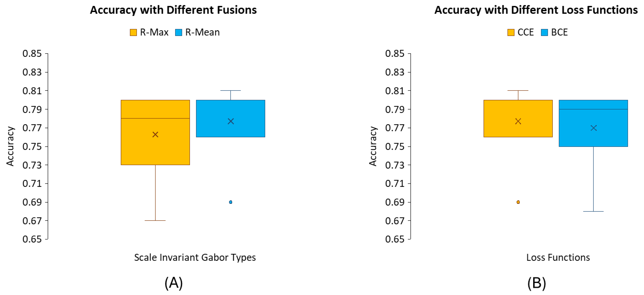Click the R-Mean upper whisker cap
Viewport: 644px width, 295px height.
[231, 90]
